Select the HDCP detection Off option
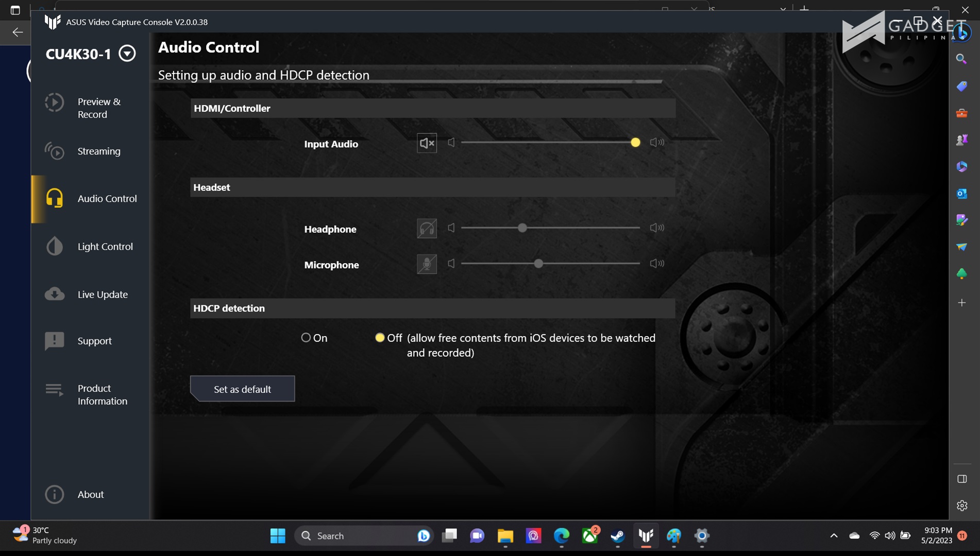The image size is (980, 556). tap(380, 338)
